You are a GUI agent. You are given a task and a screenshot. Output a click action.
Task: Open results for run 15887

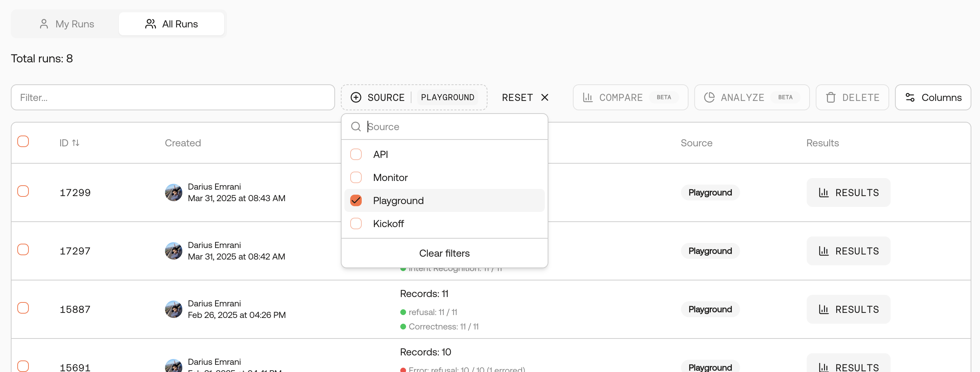click(848, 309)
